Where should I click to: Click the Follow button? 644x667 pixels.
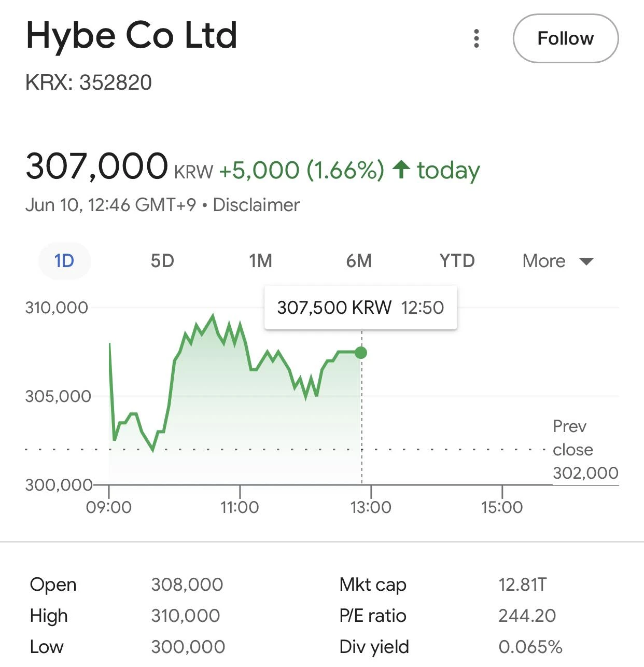click(566, 38)
